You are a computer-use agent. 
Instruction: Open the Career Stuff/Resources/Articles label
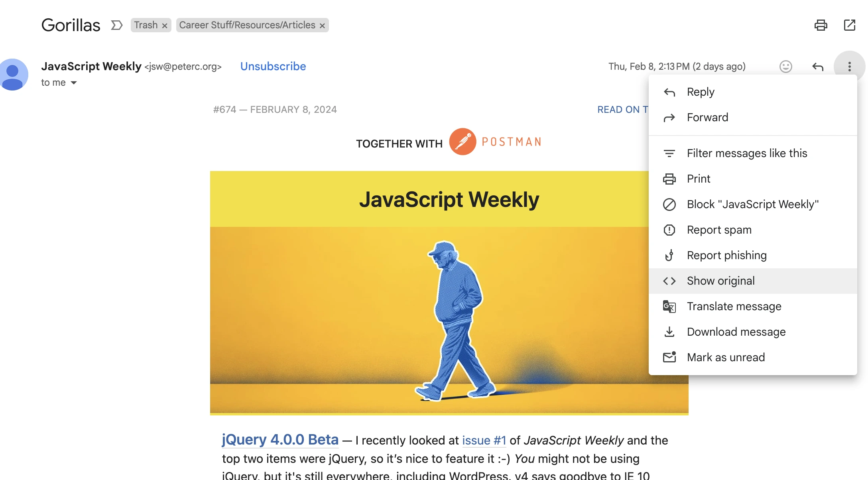coord(247,25)
